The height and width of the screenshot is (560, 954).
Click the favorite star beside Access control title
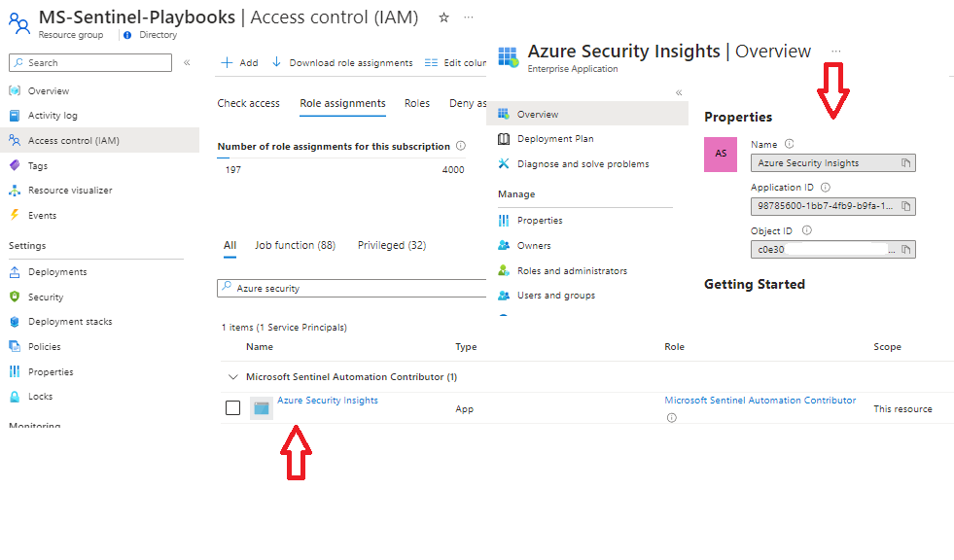coord(443,17)
